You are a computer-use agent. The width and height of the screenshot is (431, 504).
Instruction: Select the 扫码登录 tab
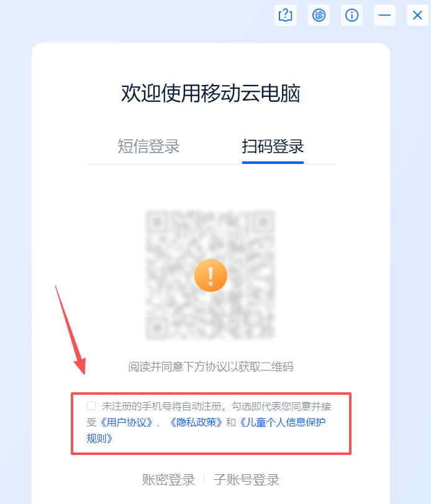[x=273, y=146]
